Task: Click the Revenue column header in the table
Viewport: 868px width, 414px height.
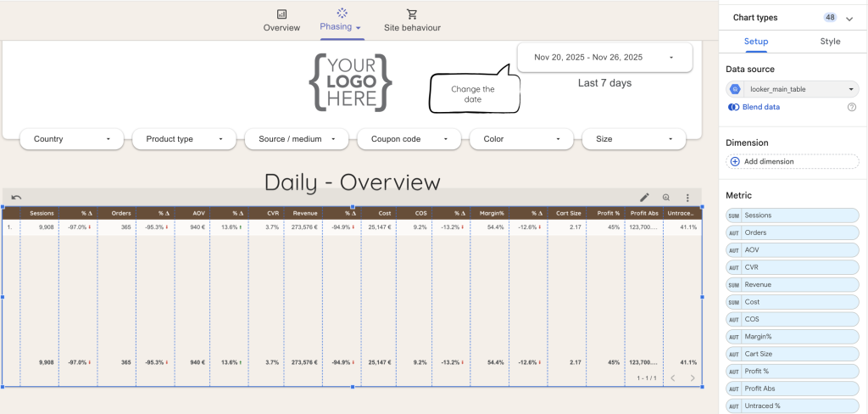Action: click(x=304, y=213)
